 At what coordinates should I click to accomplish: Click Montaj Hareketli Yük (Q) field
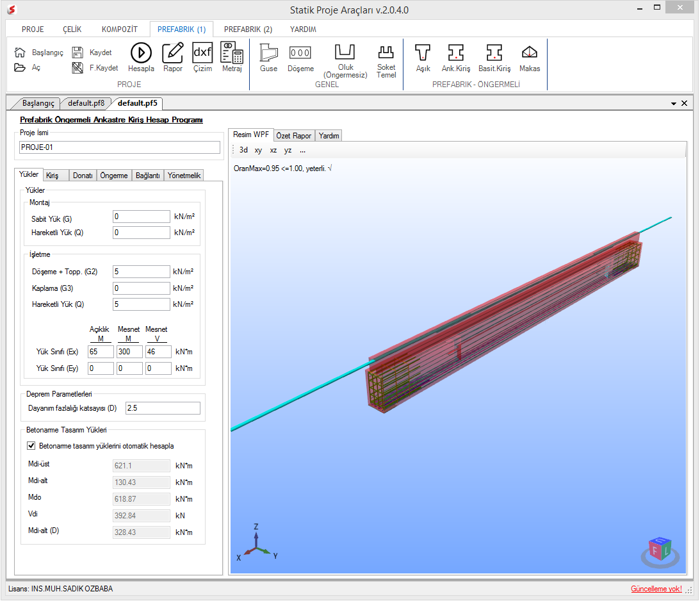click(141, 233)
